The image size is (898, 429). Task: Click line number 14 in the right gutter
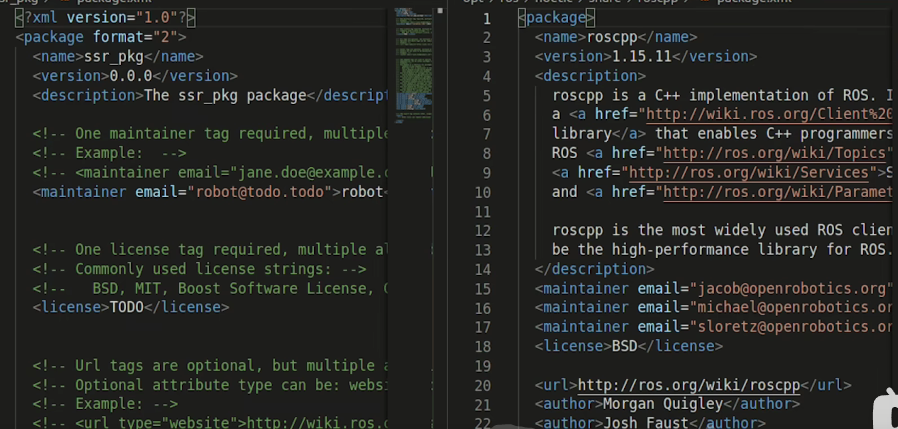tap(483, 269)
